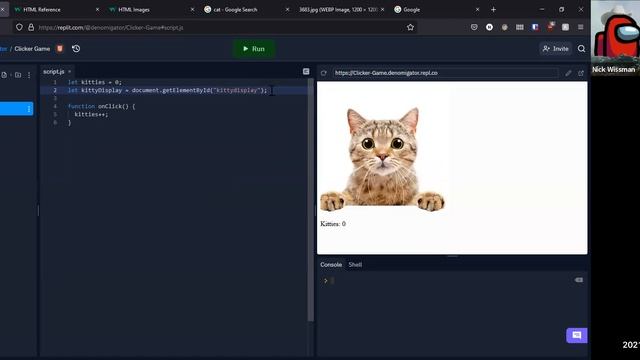Add a new folder in files panel
The width and height of the screenshot is (640, 360).
18,75
